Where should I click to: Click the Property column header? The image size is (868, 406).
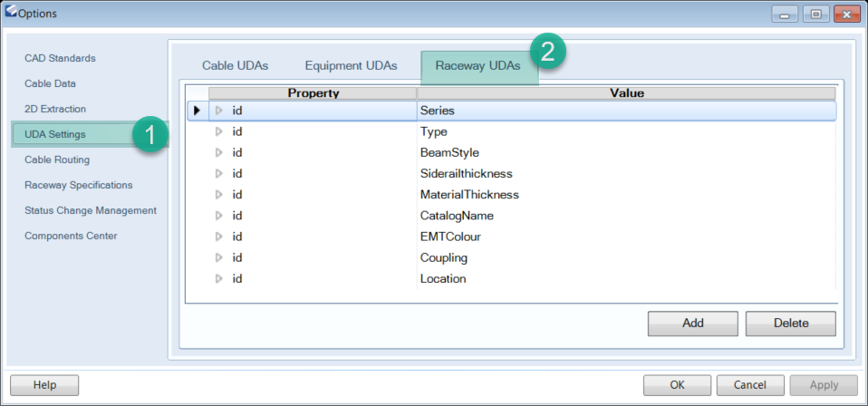313,93
